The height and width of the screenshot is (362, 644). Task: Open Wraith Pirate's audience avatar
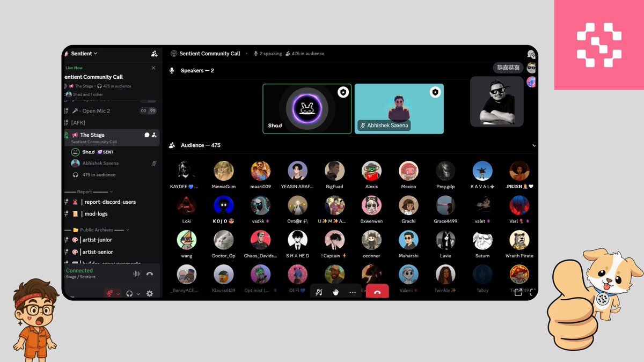519,240
